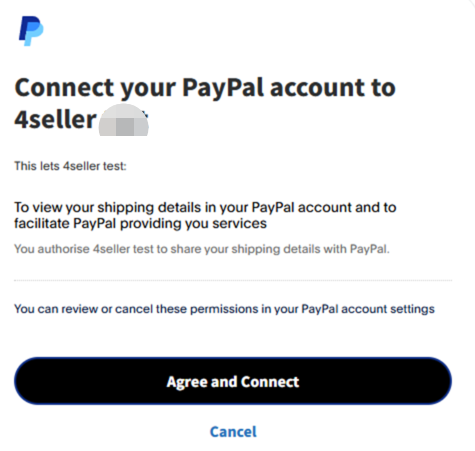Click the '4seller' word in the heading
The image size is (475, 451).
pyautogui.click(x=55, y=120)
